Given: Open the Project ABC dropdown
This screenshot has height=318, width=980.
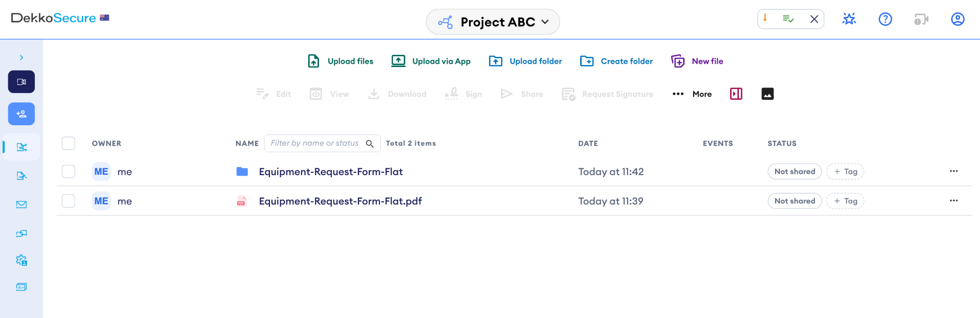Looking at the screenshot, I should 493,22.
